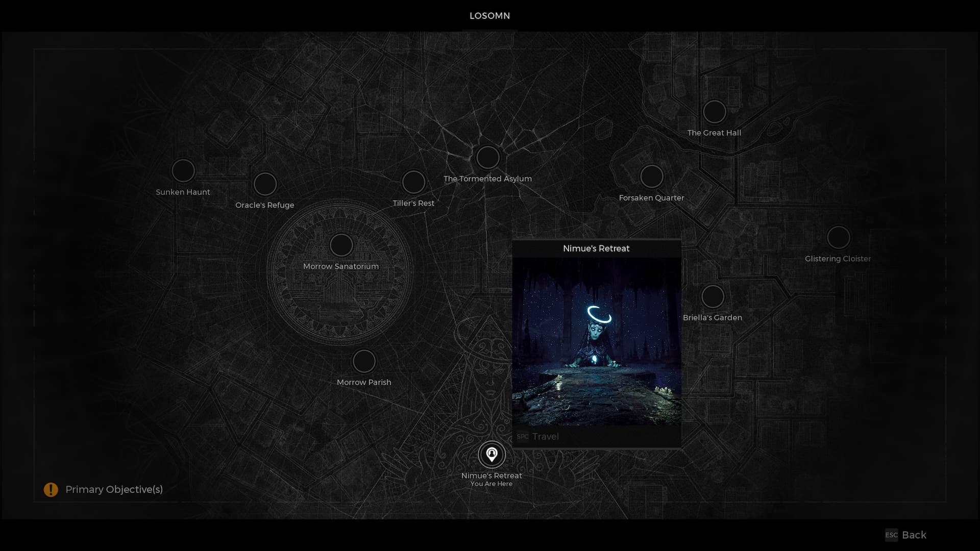Click the Morrow Parish location node
Screen dimensions: 980x551
pyautogui.click(x=364, y=361)
